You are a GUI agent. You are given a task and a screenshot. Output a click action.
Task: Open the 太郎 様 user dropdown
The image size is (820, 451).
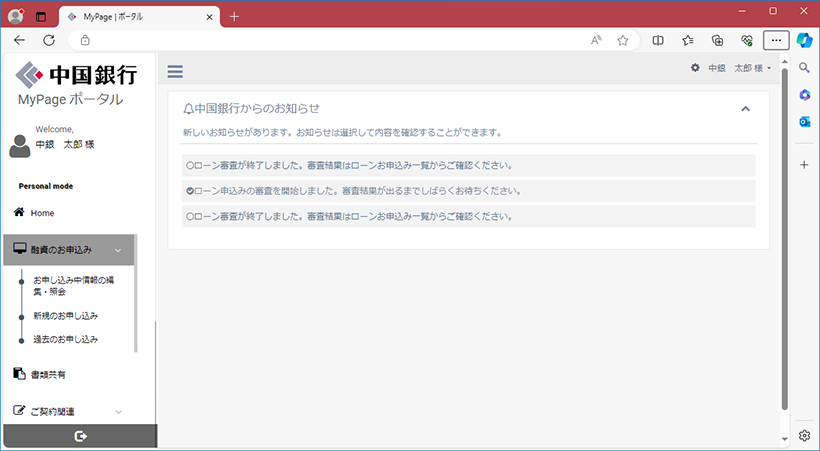tap(752, 68)
